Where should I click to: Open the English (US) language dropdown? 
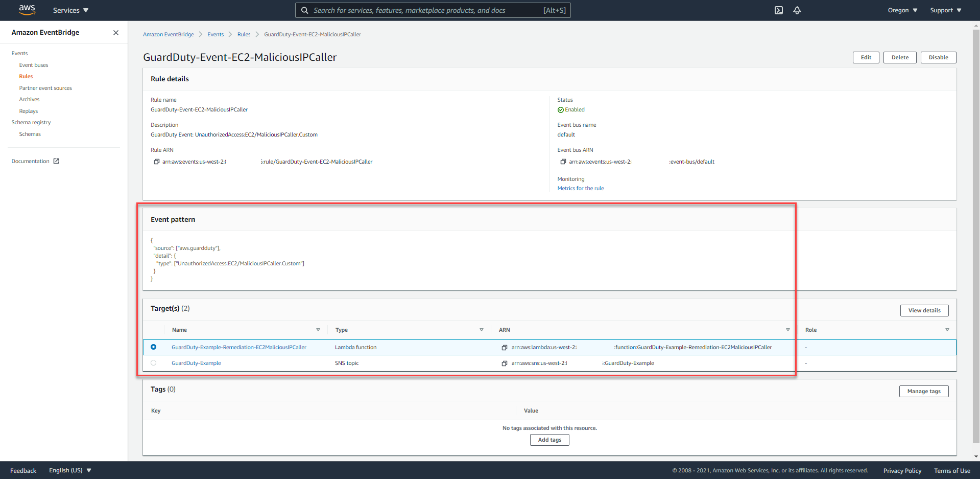tap(70, 470)
